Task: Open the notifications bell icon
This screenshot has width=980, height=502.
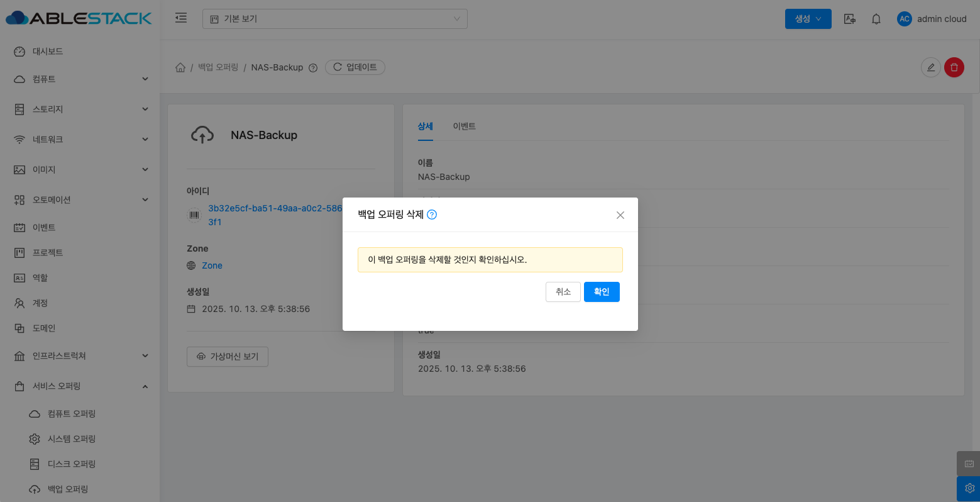Action: 876,19
